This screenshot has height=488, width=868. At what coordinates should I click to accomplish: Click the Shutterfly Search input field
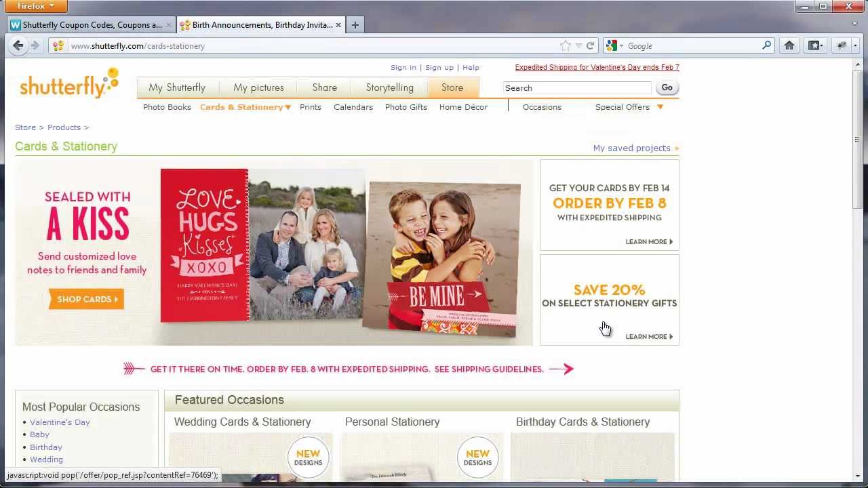[x=577, y=88]
